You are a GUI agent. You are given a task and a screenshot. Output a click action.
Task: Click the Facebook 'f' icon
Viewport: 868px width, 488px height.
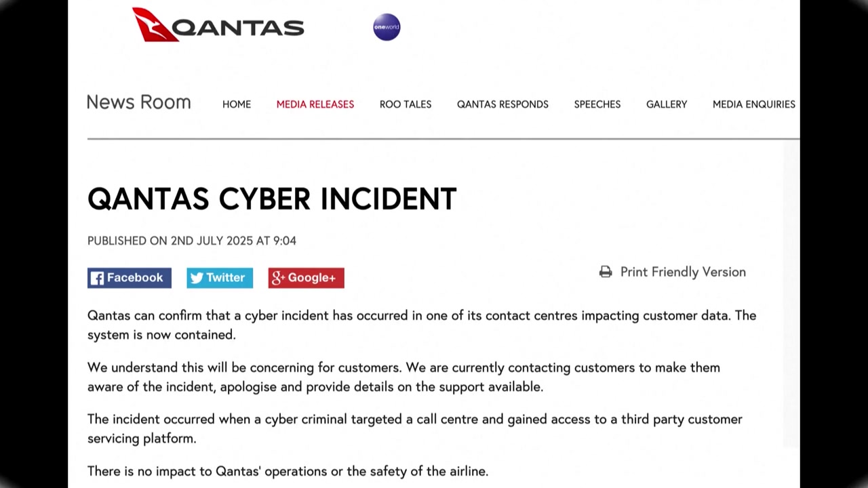point(98,278)
